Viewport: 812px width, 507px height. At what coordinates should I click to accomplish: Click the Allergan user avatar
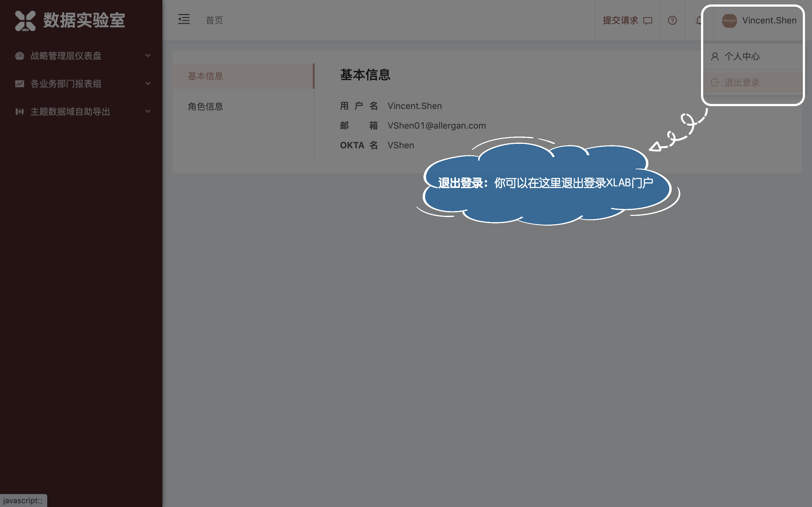click(x=729, y=21)
